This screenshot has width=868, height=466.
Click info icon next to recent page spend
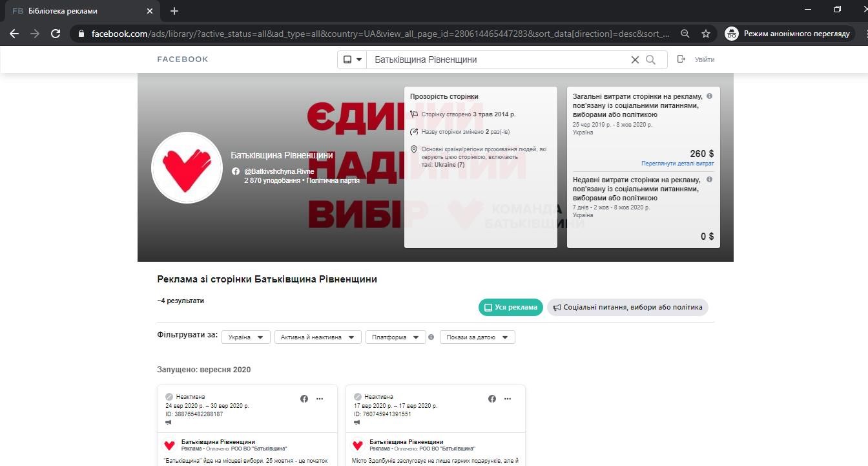(x=709, y=180)
